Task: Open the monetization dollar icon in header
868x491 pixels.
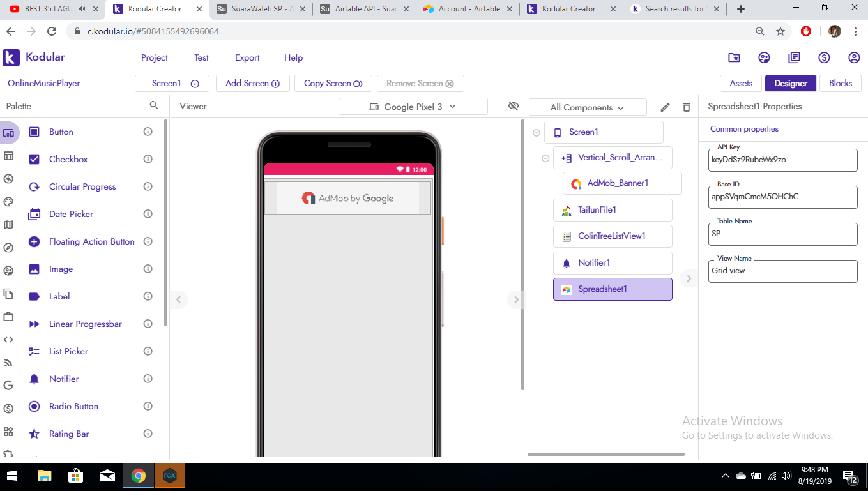Action: pyautogui.click(x=824, y=57)
